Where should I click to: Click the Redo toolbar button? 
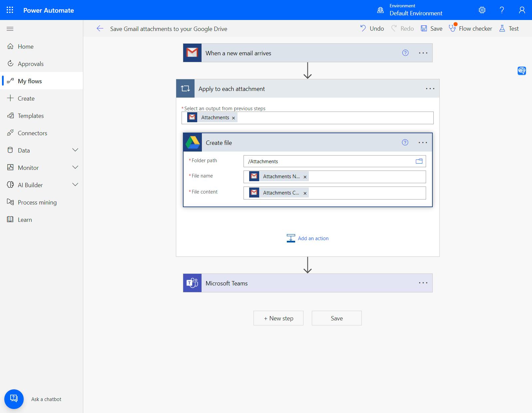(x=402, y=29)
